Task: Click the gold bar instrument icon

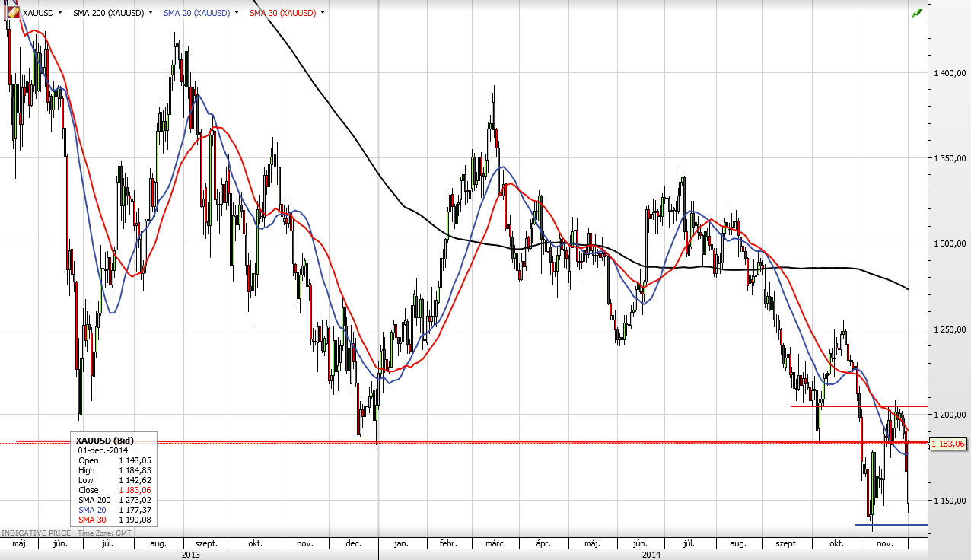Action: coord(13,12)
